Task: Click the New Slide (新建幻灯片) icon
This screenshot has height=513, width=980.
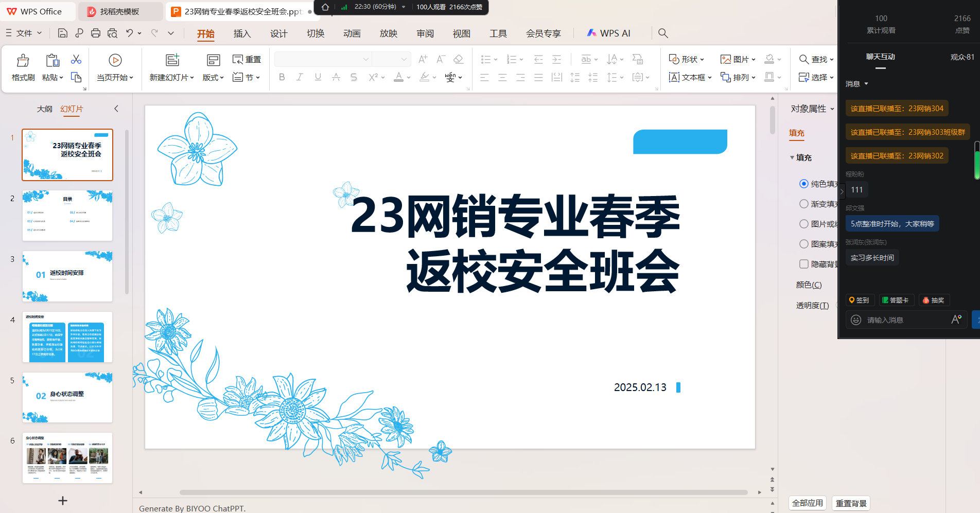Action: point(172,61)
